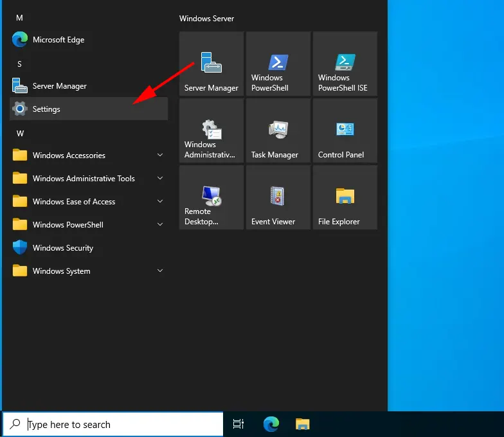The height and width of the screenshot is (437, 504).
Task: Expand the Windows System chevron
Action: [159, 271]
